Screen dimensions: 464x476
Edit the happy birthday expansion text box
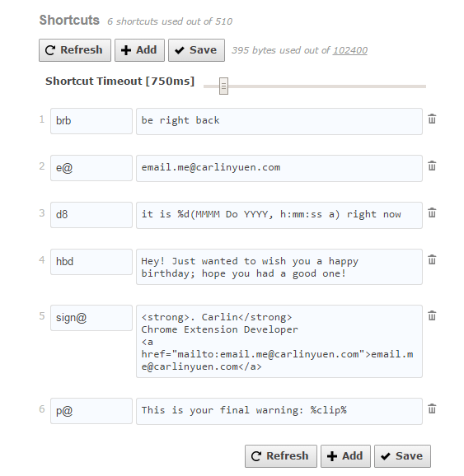(x=279, y=267)
